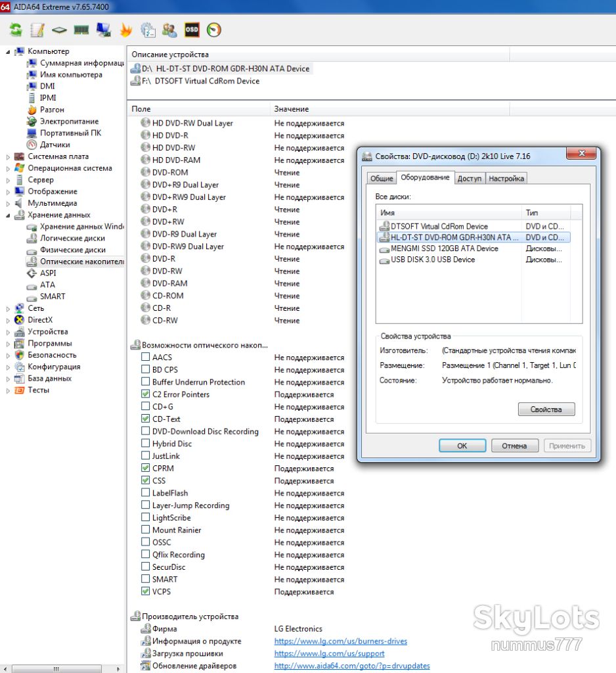Expand the Сеть tree node
The image size is (616, 673).
tap(8, 308)
